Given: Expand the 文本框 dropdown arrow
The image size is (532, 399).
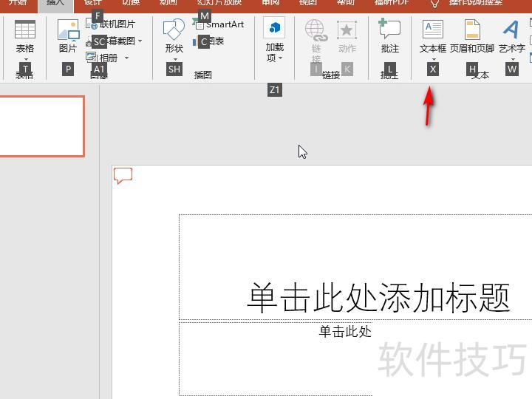Looking at the screenshot, I should point(433,59).
